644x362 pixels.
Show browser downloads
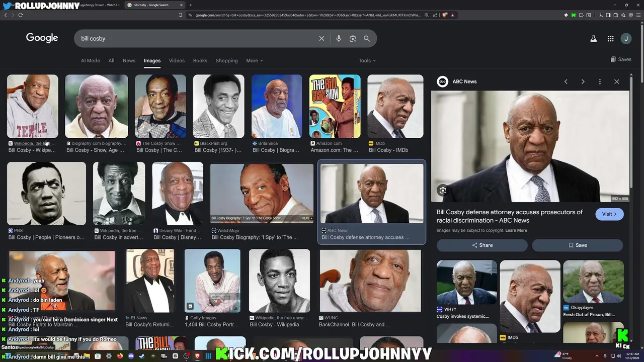pyautogui.click(x=600, y=15)
